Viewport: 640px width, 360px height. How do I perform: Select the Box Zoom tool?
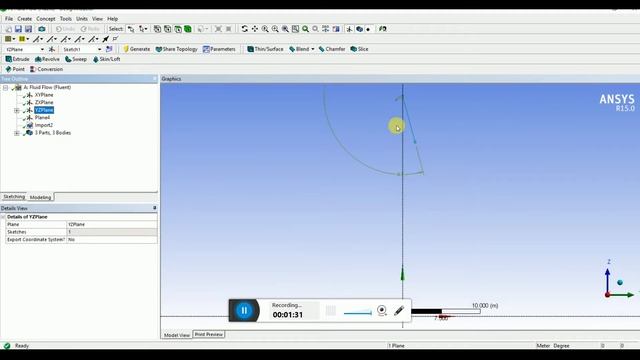(275, 29)
